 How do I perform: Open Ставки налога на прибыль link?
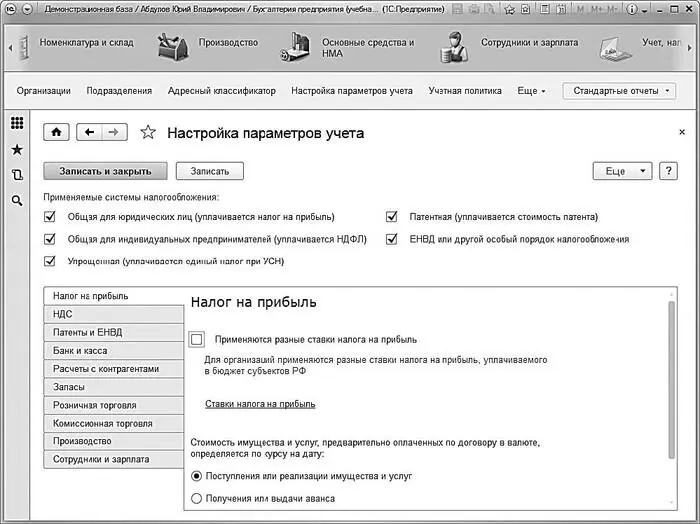tap(260, 404)
